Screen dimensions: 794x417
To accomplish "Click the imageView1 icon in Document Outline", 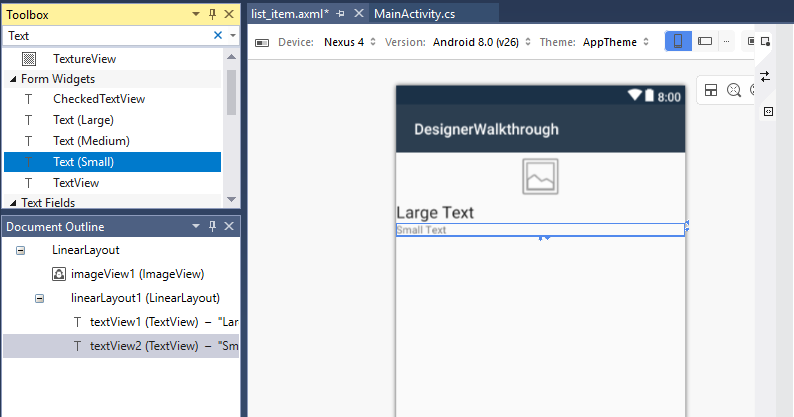I will pyautogui.click(x=59, y=274).
